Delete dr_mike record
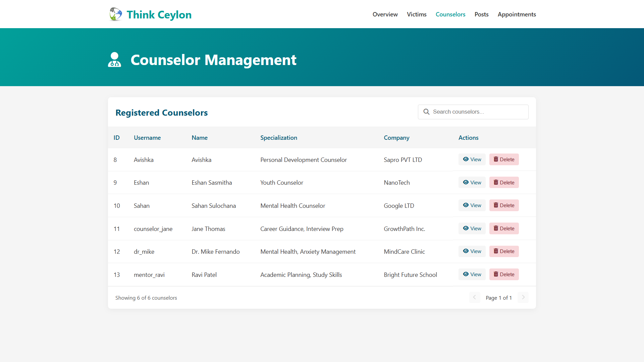The width and height of the screenshot is (644, 362). 504,251
